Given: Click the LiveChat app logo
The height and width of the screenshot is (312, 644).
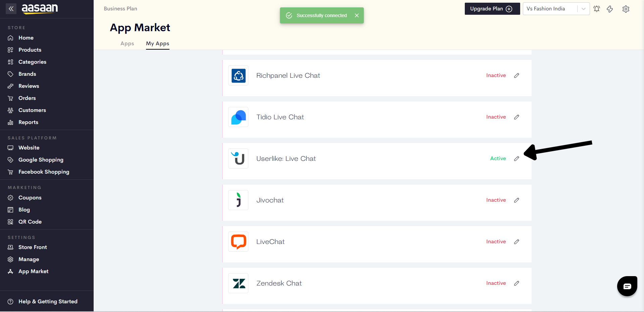Looking at the screenshot, I should [x=238, y=242].
